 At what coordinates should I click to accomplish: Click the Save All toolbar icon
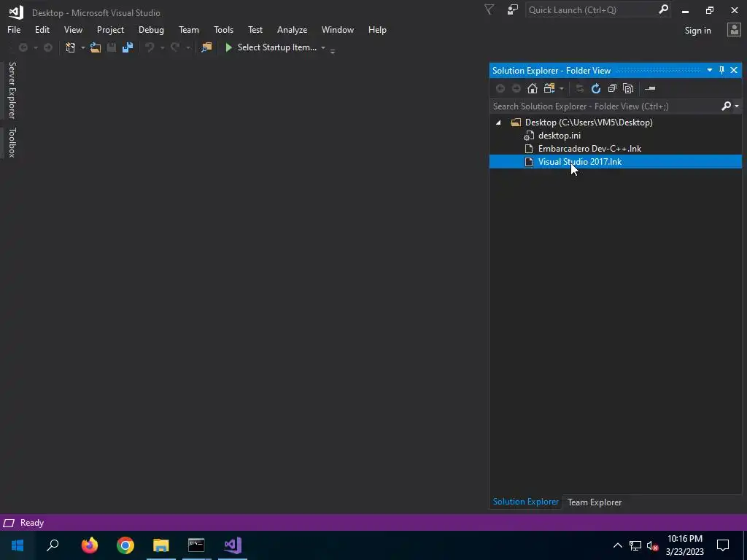pyautogui.click(x=128, y=47)
